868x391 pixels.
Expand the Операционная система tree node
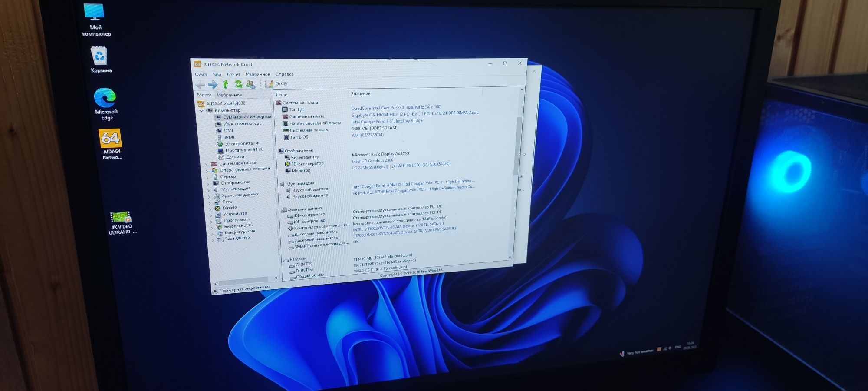[x=207, y=171]
